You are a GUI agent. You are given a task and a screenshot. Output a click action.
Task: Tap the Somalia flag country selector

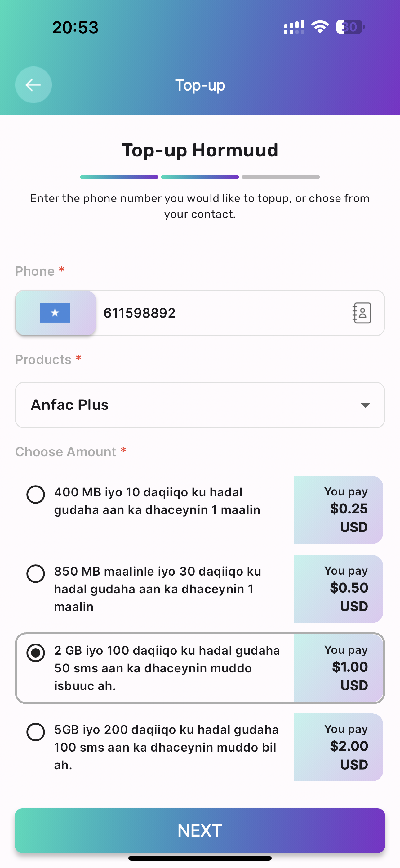point(56,313)
